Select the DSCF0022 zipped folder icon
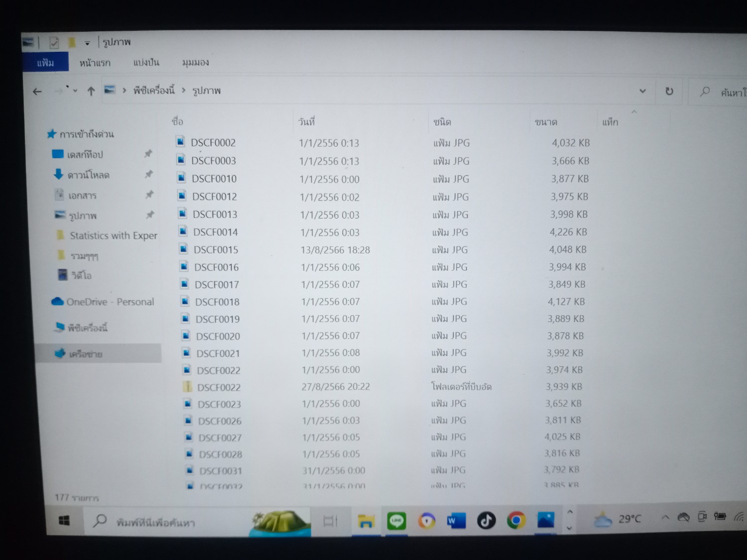 point(187,386)
